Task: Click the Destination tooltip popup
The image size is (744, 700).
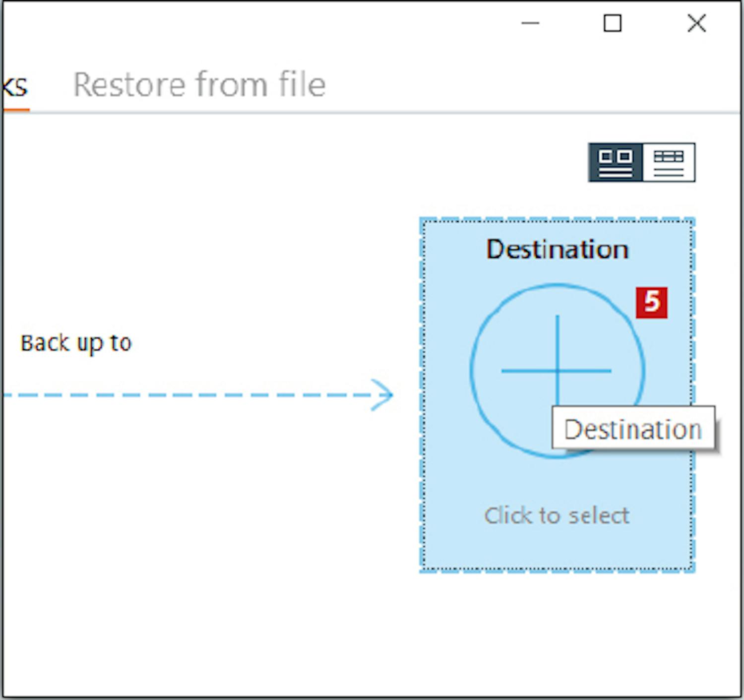Action: click(633, 429)
